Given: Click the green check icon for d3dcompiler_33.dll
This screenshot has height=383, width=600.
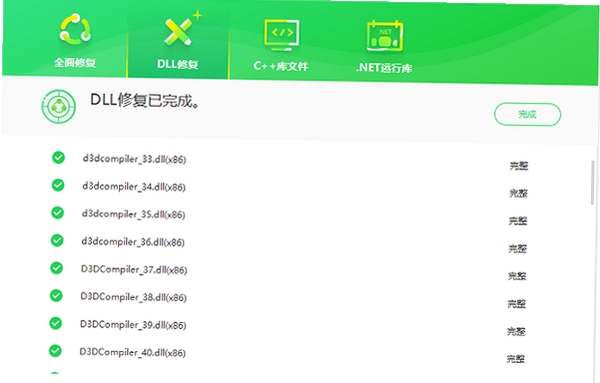Looking at the screenshot, I should (x=59, y=157).
